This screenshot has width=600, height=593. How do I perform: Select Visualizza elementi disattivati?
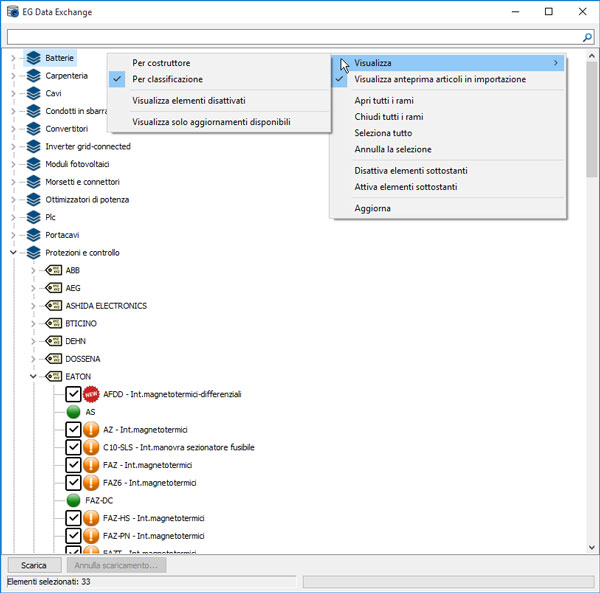[x=220, y=101]
